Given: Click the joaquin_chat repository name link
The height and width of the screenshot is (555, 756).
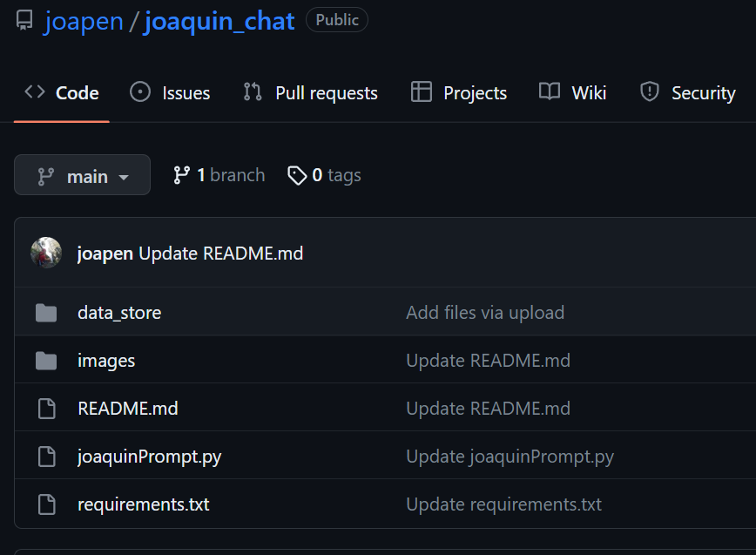Looking at the screenshot, I should [x=219, y=21].
